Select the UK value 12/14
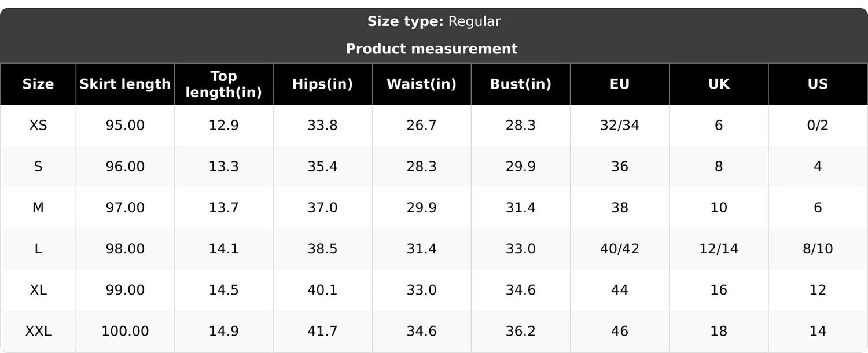Viewport: 868px width, 353px height. tap(719, 249)
